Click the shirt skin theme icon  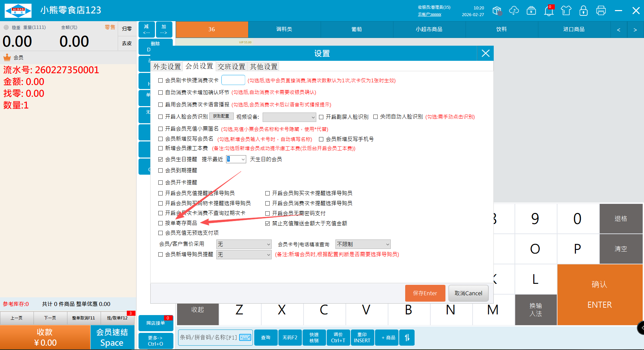(566, 11)
